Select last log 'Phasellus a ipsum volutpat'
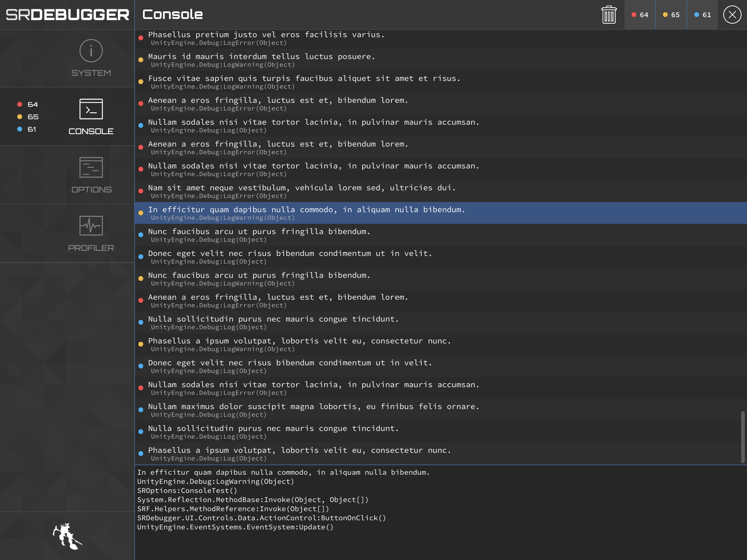Image resolution: width=747 pixels, height=560 pixels. [x=441, y=454]
